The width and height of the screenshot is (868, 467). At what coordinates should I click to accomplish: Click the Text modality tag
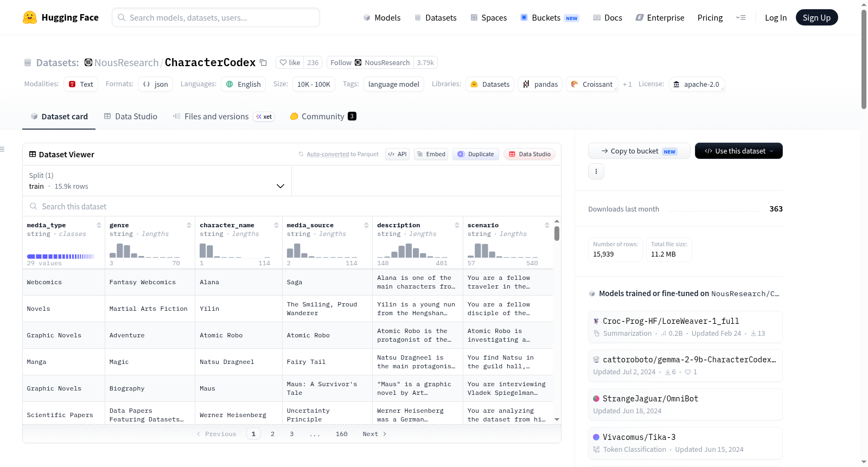coord(81,84)
